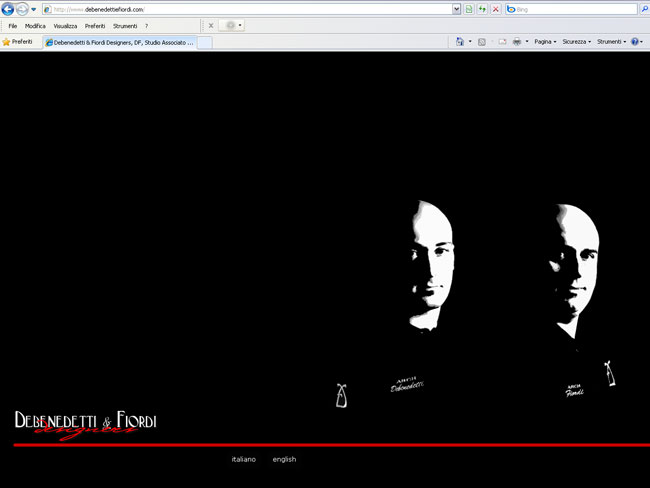The image size is (650, 488).
Task: Open the recent pages history dropdown arrow
Action: coord(34,9)
